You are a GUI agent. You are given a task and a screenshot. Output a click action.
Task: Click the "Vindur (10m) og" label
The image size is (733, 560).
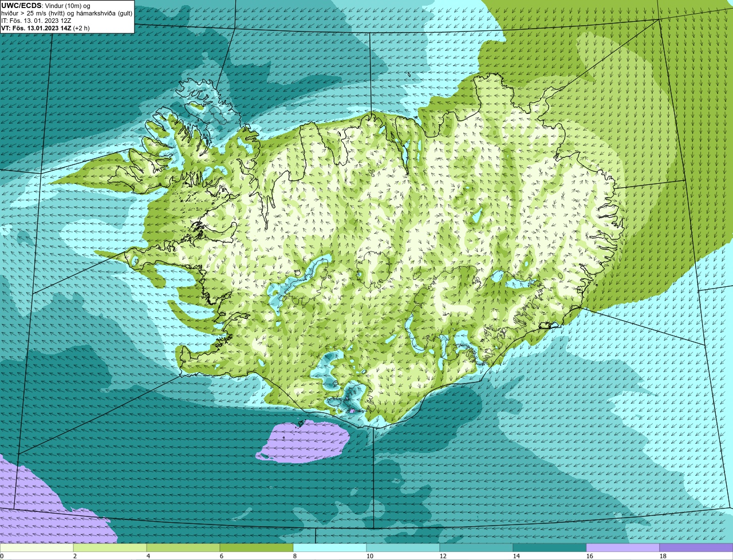coord(67,6)
